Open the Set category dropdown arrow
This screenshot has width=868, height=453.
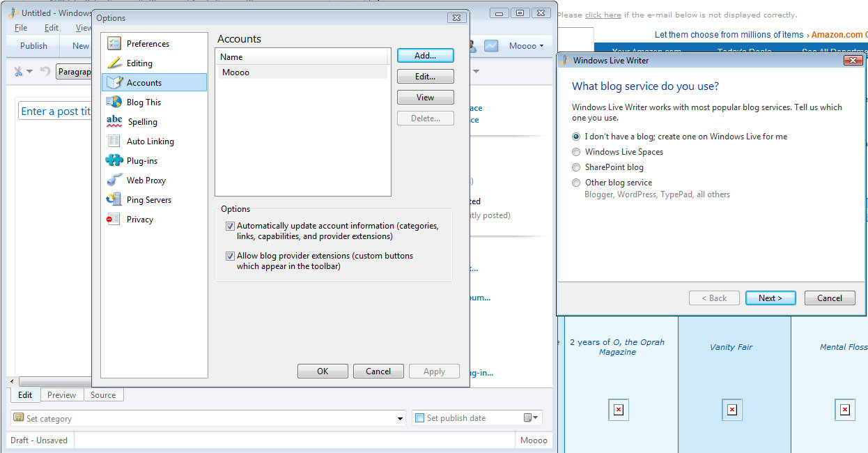[400, 419]
